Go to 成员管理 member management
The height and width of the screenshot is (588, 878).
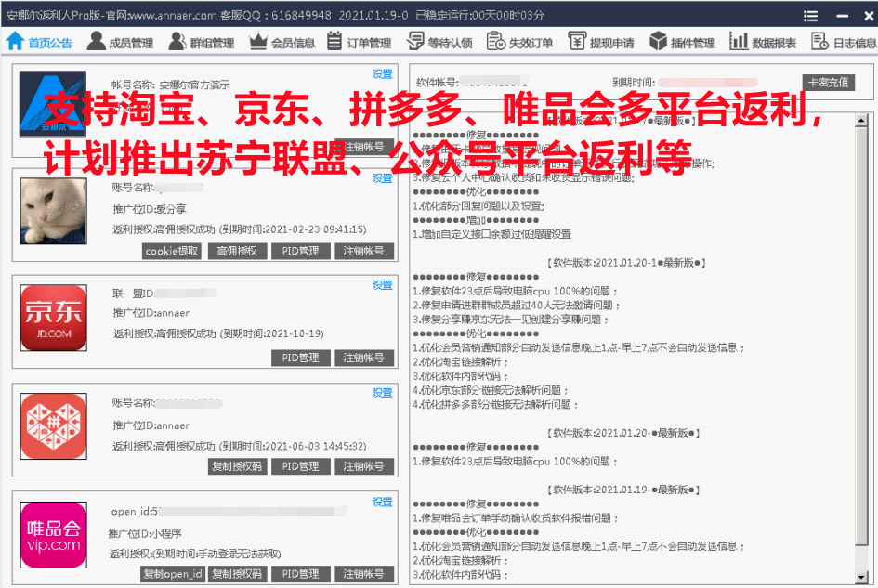click(120, 42)
